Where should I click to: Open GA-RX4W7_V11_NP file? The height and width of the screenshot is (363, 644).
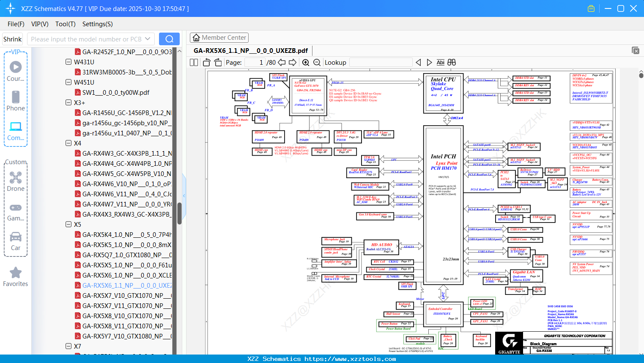click(127, 204)
